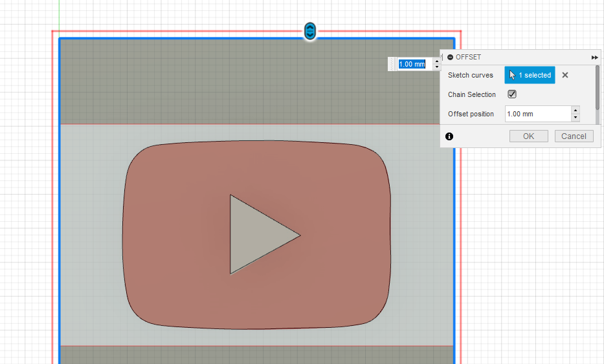Click the grip handle of floating dimension box
Viewport: 604px width, 364px height.
[392, 64]
